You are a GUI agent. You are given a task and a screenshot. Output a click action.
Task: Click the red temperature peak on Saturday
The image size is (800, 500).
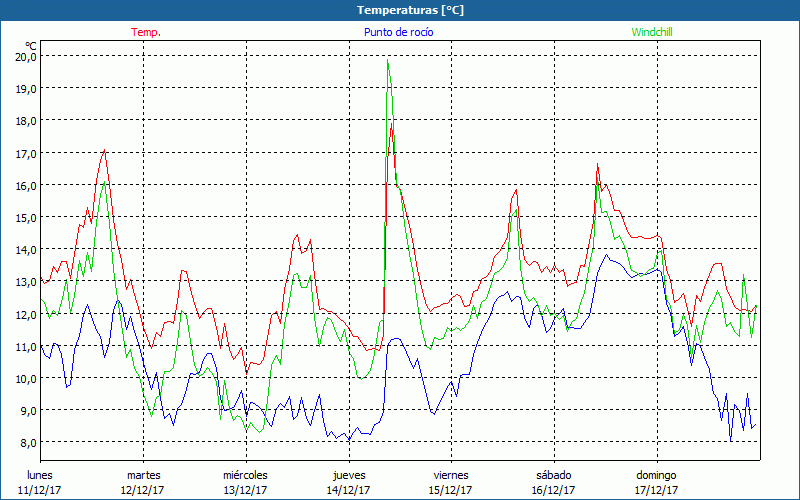pyautogui.click(x=597, y=165)
